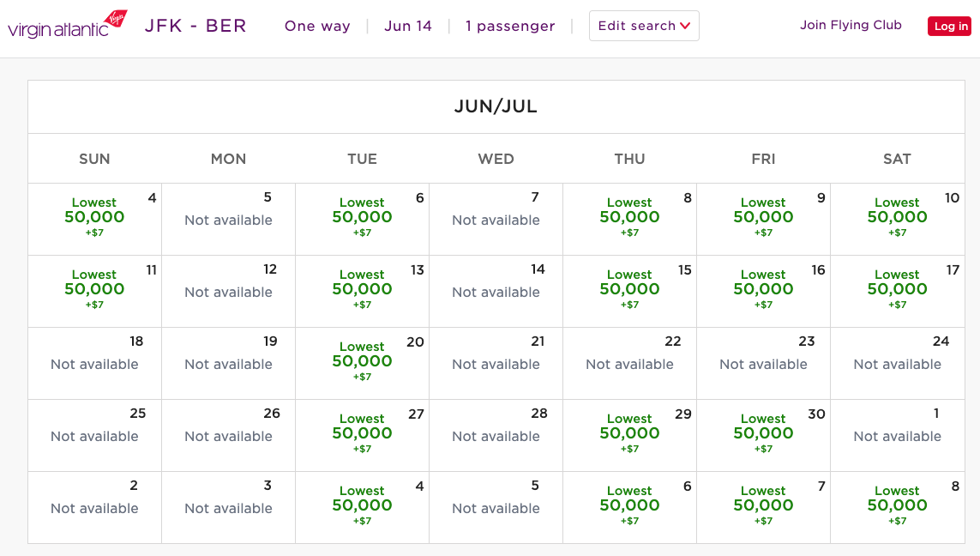Select the June 17 lowest fare

pos(897,291)
